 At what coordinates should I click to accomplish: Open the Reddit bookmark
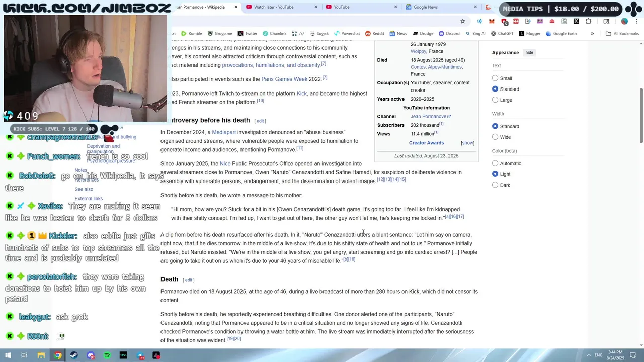coord(375,34)
